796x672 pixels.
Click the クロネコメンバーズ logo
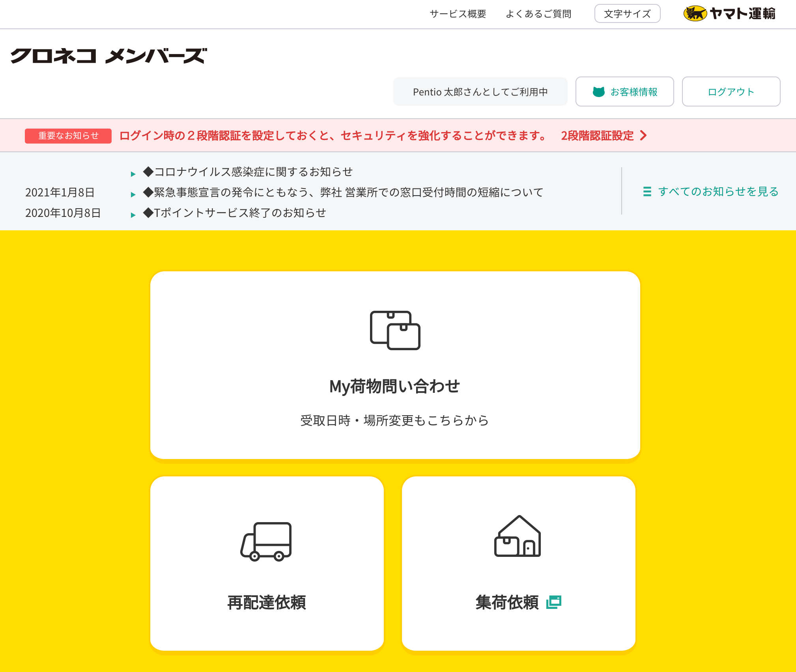coord(108,56)
